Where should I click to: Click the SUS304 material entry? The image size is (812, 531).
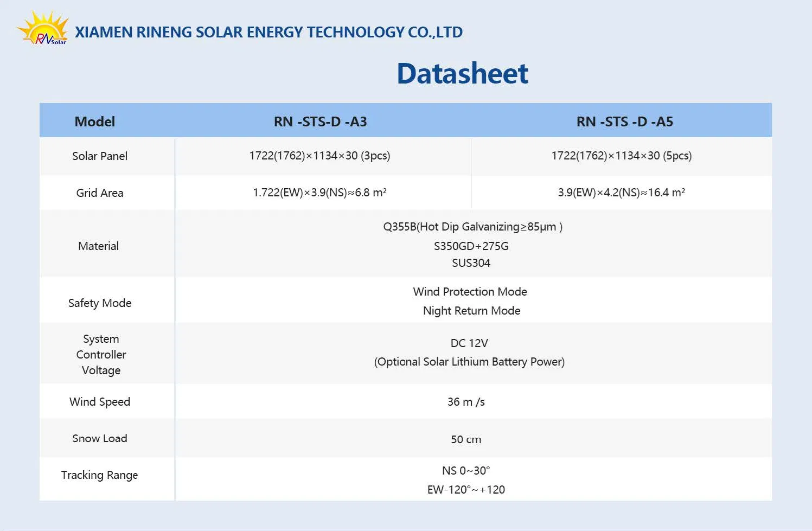(471, 263)
